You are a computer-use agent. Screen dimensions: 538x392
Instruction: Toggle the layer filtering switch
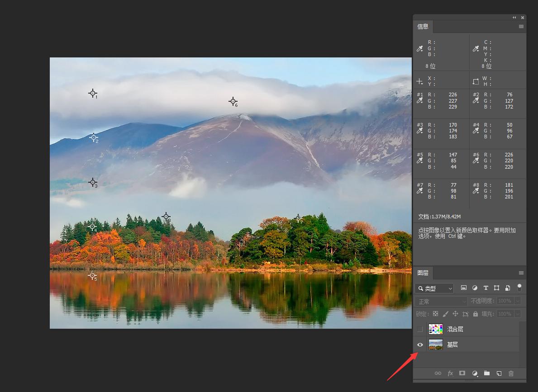[x=519, y=288]
